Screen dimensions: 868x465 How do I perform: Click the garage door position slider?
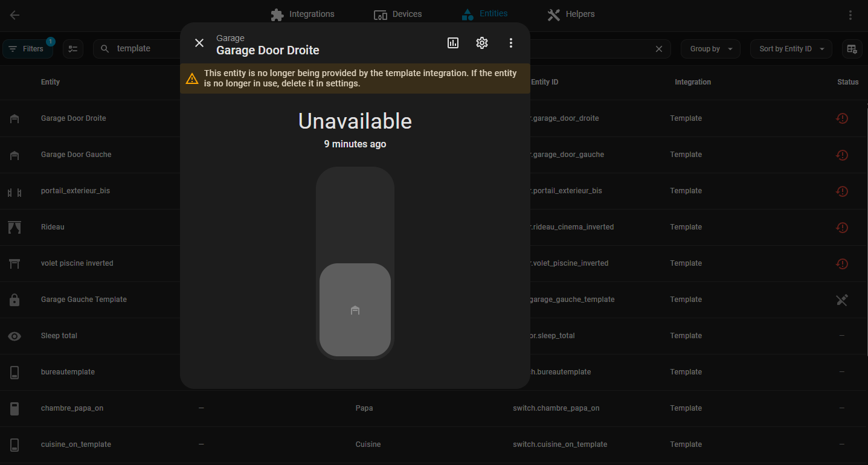(x=355, y=263)
